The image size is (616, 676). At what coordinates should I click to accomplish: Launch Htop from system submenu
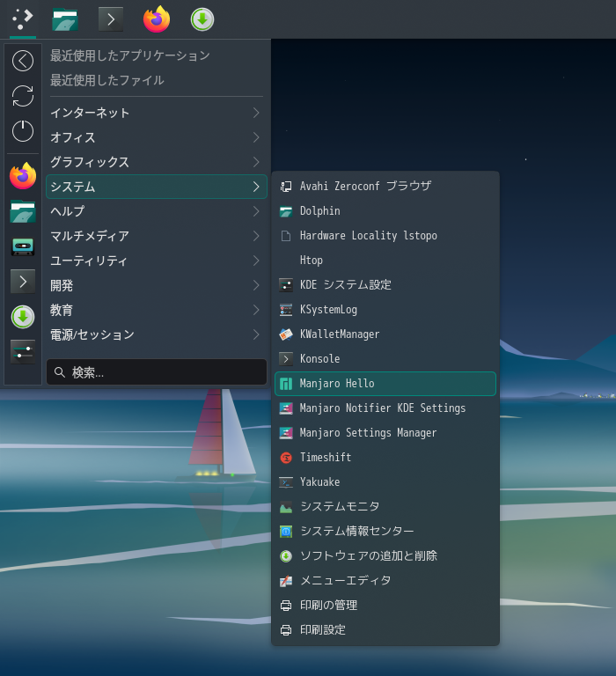point(385,261)
